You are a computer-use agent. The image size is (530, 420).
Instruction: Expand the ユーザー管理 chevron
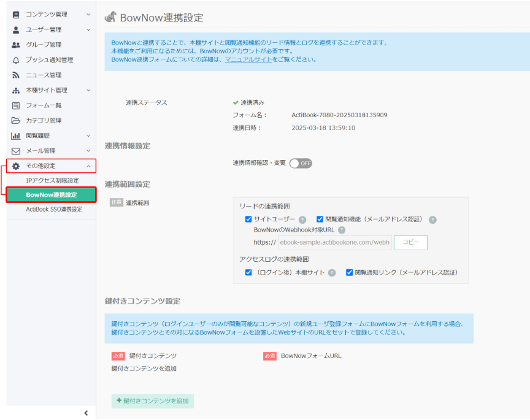(88, 29)
